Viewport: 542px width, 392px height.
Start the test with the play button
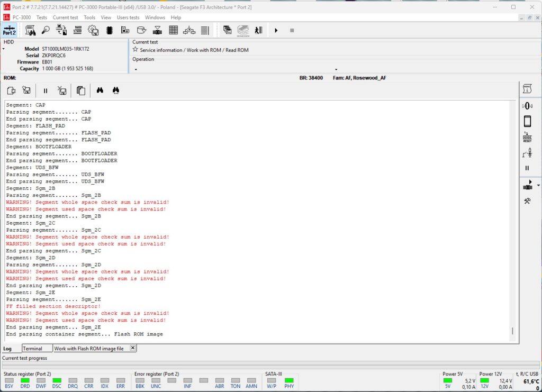276,30
